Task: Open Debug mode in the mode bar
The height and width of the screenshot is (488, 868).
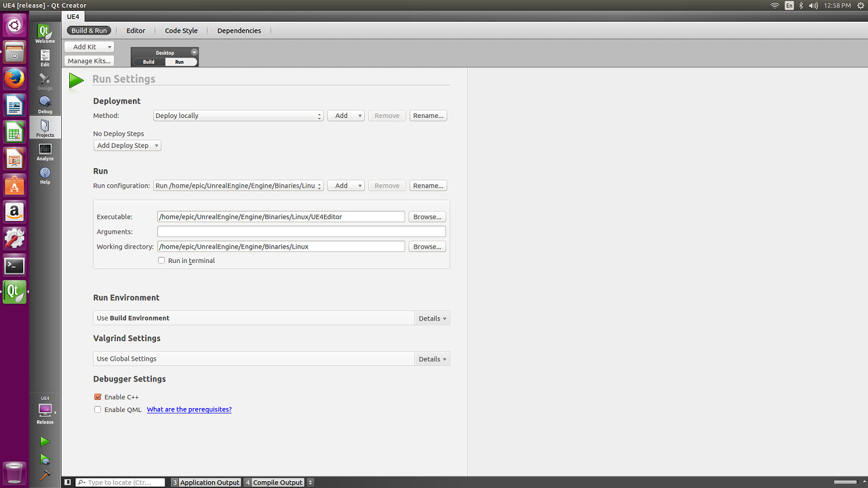Action: pyautogui.click(x=45, y=104)
